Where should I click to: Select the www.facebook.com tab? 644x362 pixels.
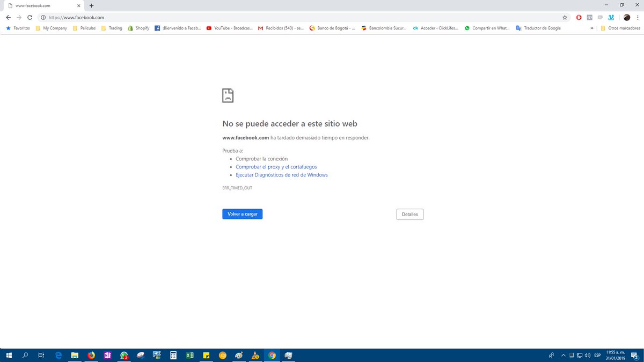point(43,5)
